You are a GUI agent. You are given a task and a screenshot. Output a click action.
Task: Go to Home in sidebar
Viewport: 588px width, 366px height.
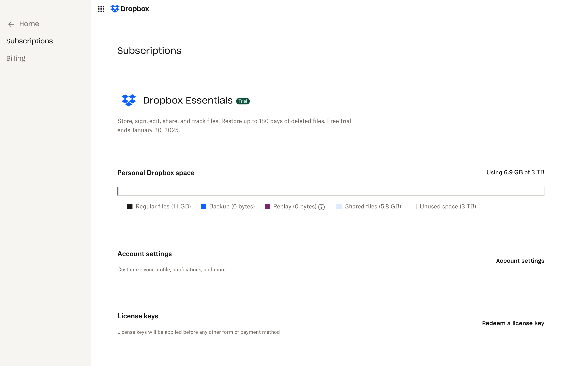pos(29,24)
